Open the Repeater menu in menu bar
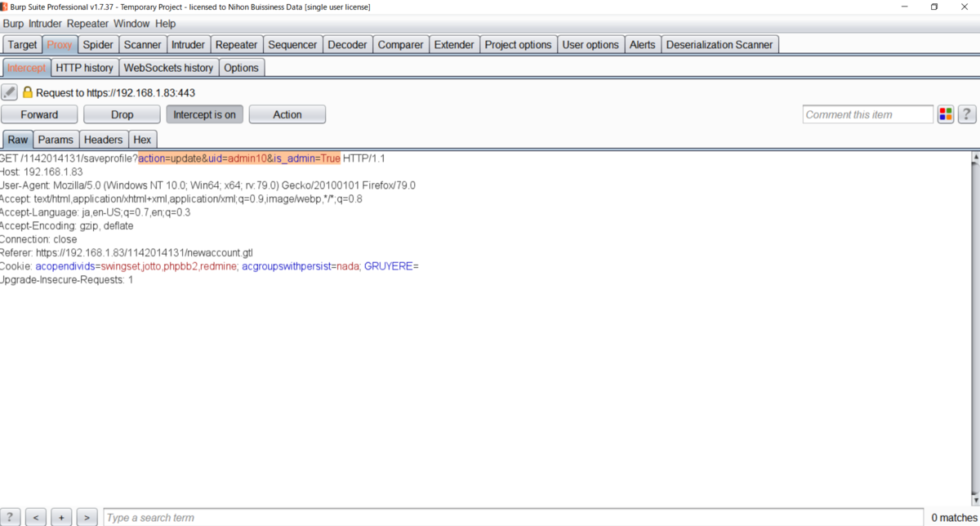 tap(88, 24)
